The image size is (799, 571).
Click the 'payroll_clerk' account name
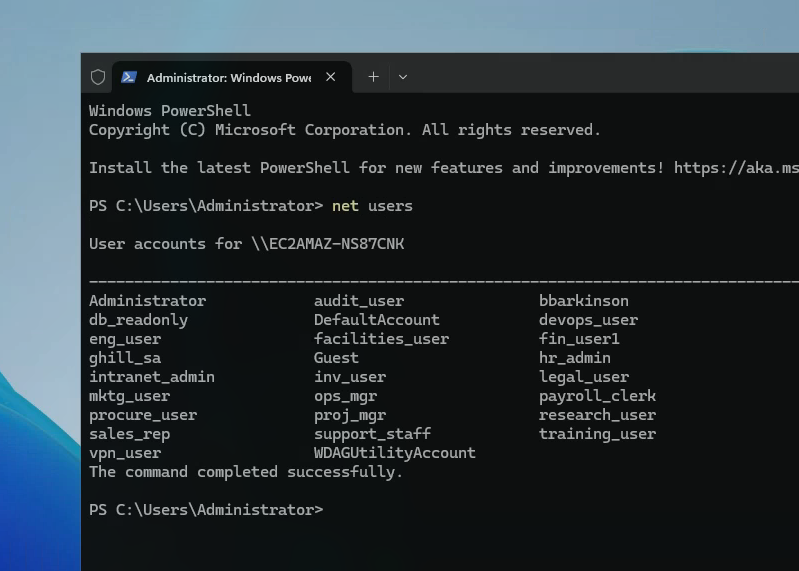click(x=597, y=396)
